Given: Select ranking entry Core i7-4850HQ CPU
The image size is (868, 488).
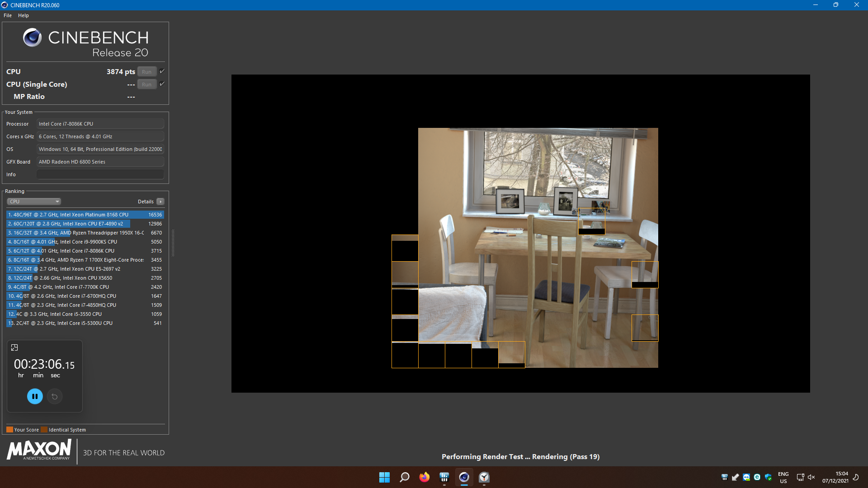Looking at the screenshot, I should (85, 305).
